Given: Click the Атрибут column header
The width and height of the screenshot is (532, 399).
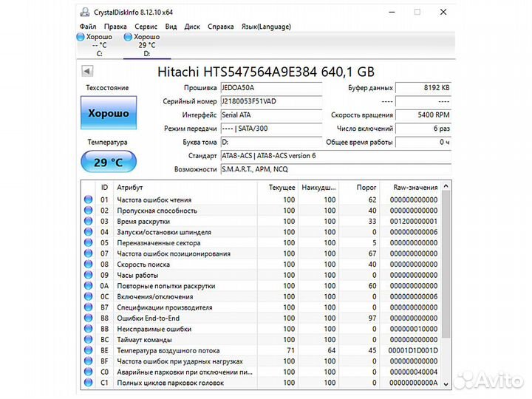Looking at the screenshot, I should [x=185, y=187].
